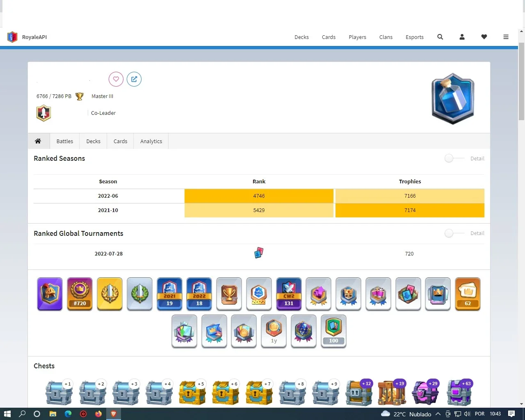Viewport: 525px width, 420px height.
Task: Toggle Detail for Ranked Global Tournaments
Action: click(454, 233)
